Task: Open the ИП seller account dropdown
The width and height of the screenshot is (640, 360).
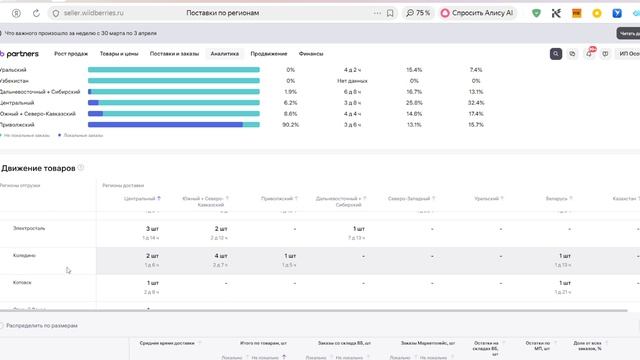Action: pos(629,53)
